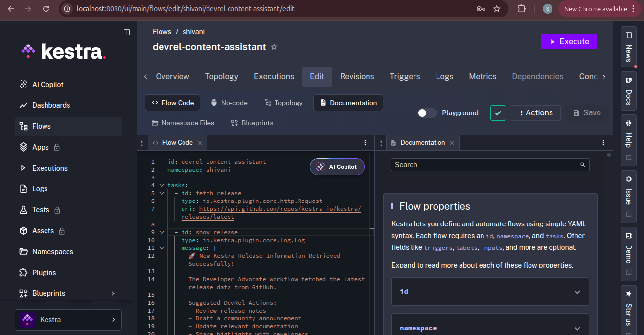Click the Kestra logo

click(63, 51)
